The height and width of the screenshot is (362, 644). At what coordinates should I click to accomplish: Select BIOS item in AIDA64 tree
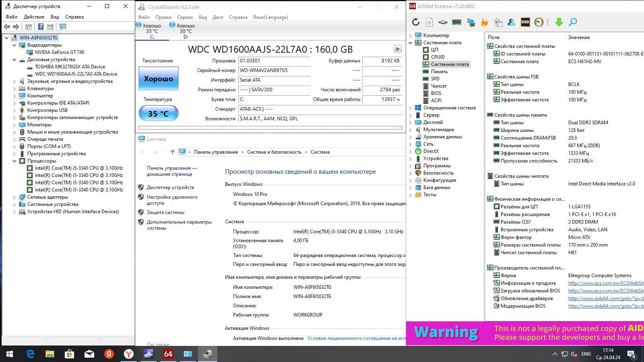pos(436,93)
